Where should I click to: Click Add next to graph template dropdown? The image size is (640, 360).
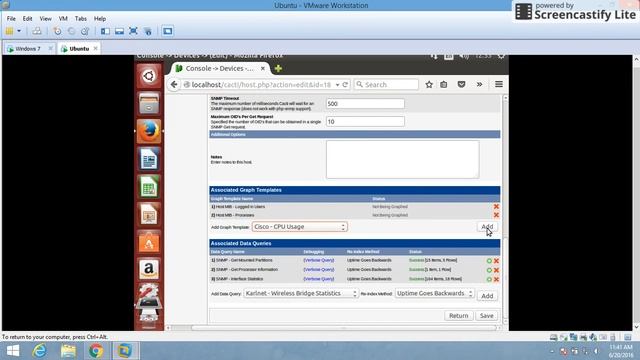coord(487,227)
